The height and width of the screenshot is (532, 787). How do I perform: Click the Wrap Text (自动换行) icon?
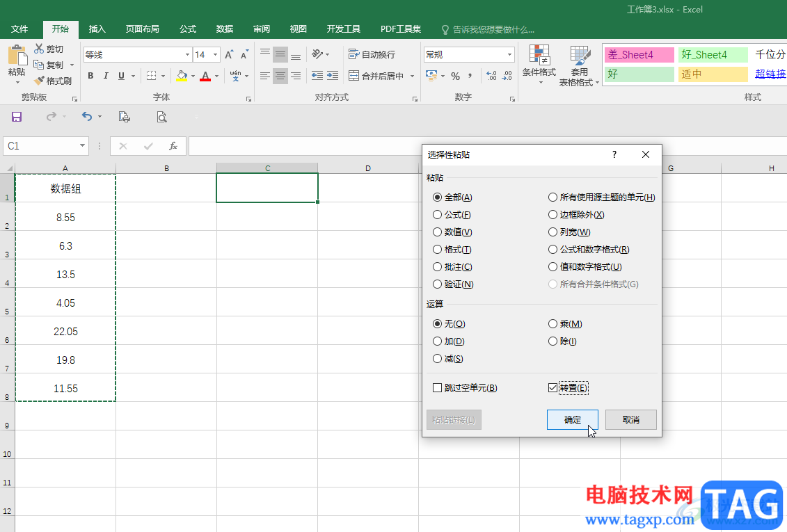tap(372, 54)
